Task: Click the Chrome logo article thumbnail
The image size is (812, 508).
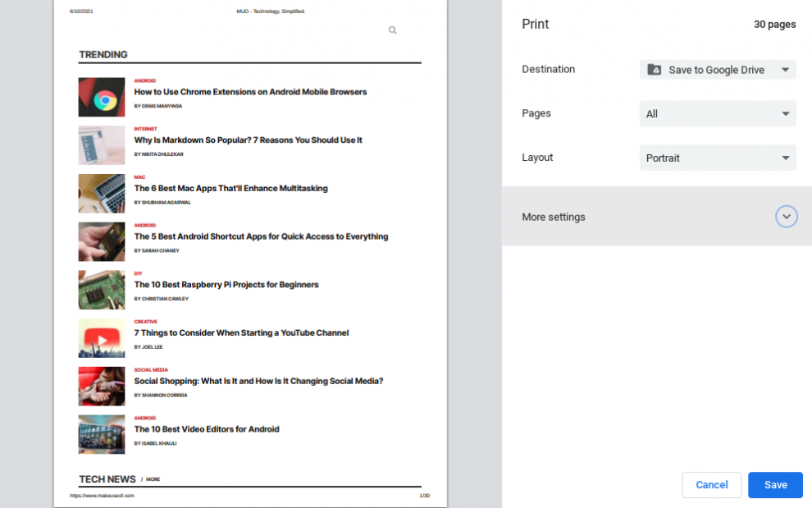Action: 102,98
